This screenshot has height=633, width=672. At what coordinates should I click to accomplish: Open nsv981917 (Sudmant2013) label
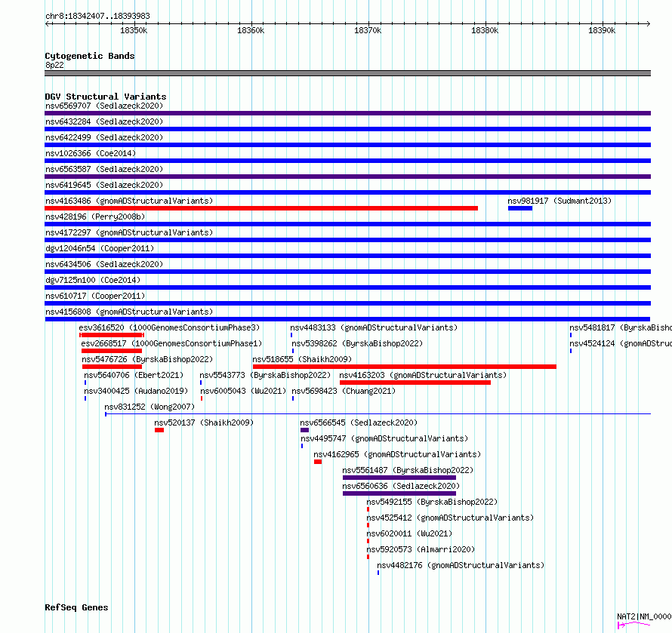[x=559, y=201]
